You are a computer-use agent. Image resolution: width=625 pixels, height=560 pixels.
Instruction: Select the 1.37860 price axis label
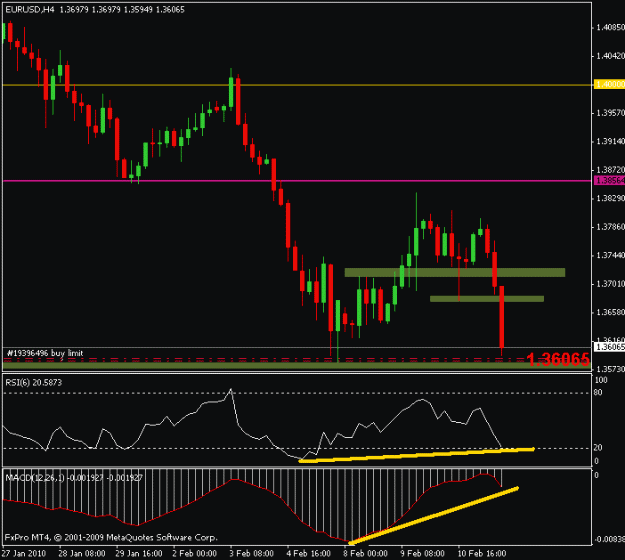click(x=610, y=227)
